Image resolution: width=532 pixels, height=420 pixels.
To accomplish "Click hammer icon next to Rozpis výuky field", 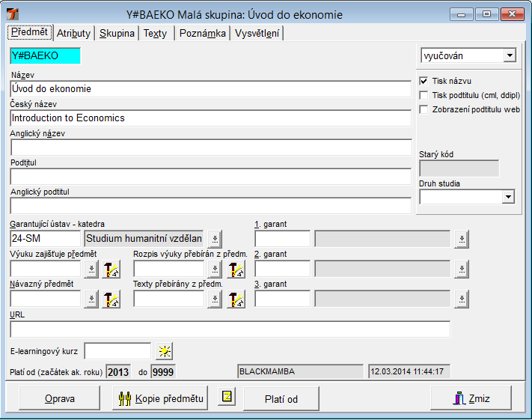I will (x=236, y=270).
